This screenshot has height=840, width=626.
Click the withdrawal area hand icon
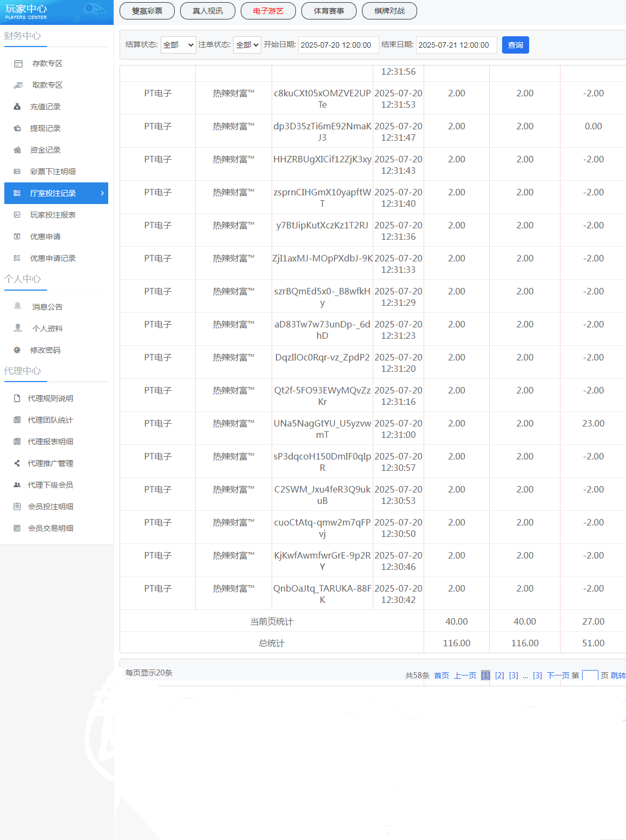[x=18, y=86]
